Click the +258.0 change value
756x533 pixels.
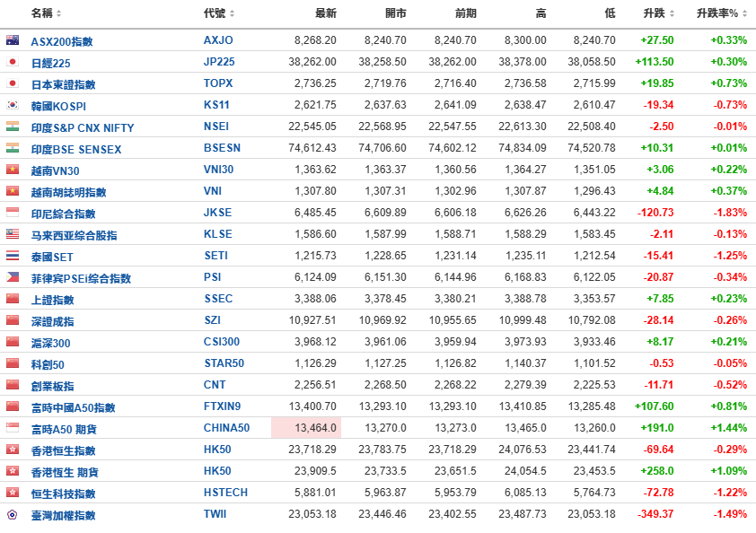(x=656, y=471)
